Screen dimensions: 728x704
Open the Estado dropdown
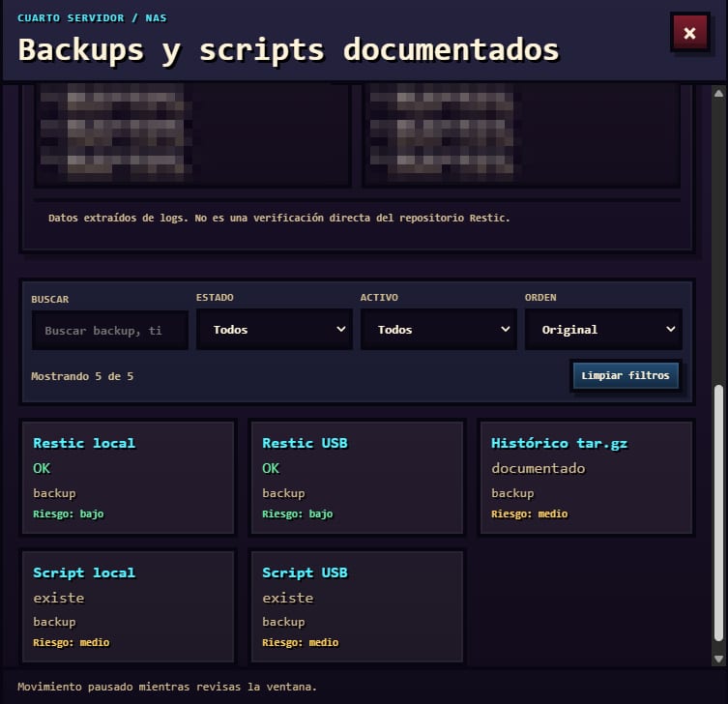click(x=275, y=329)
